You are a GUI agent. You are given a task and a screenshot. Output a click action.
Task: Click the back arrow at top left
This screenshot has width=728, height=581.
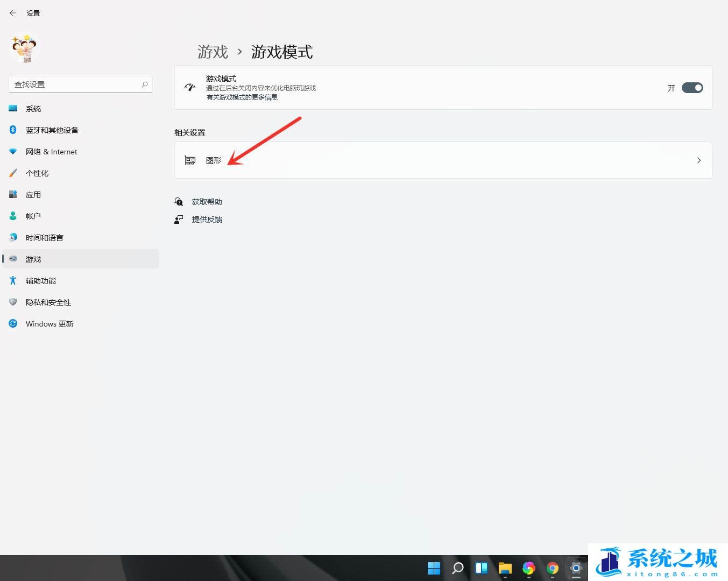(x=13, y=13)
